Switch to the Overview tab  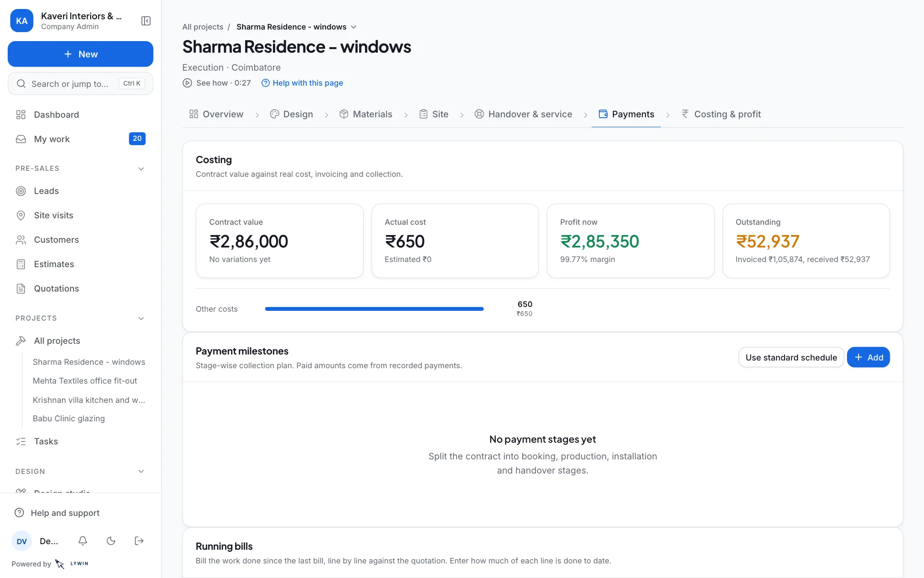coord(216,114)
